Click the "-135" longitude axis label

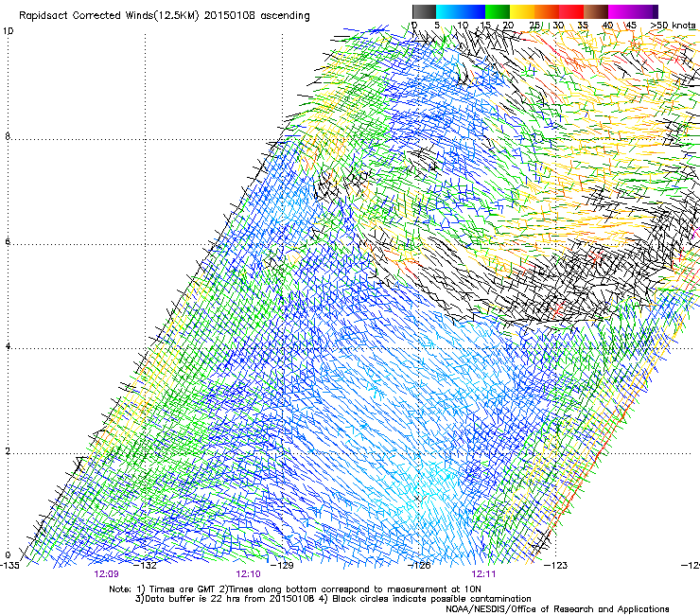point(9,565)
